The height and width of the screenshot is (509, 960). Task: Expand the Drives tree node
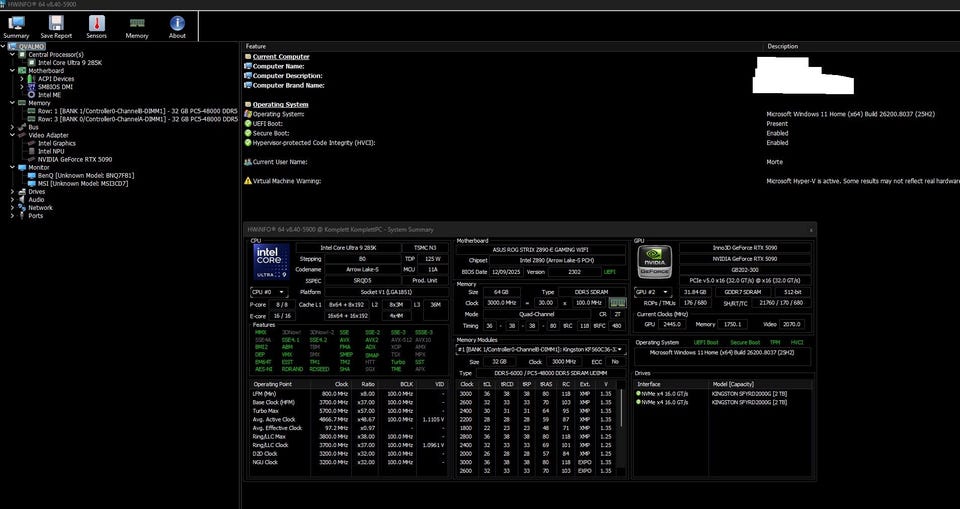point(13,191)
